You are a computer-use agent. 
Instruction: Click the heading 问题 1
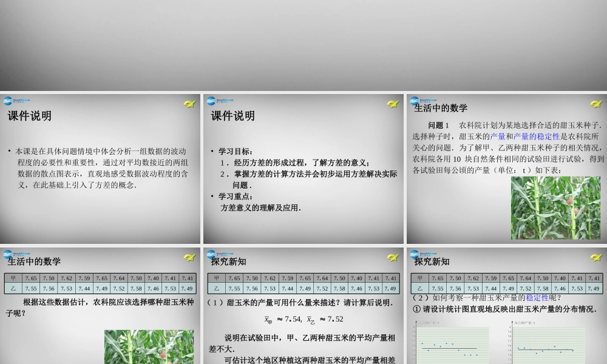coord(439,126)
